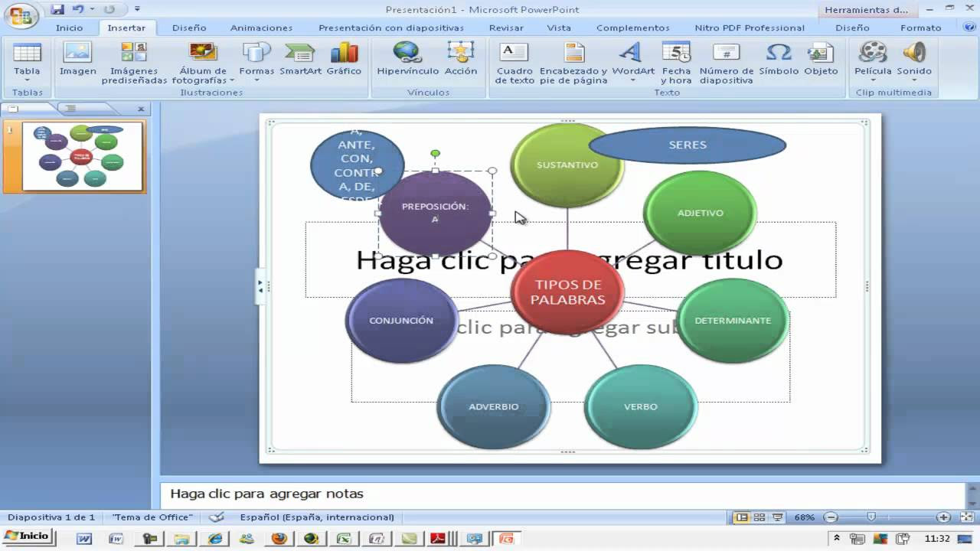
Task: Zoom out with the minus button
Action: tap(830, 517)
